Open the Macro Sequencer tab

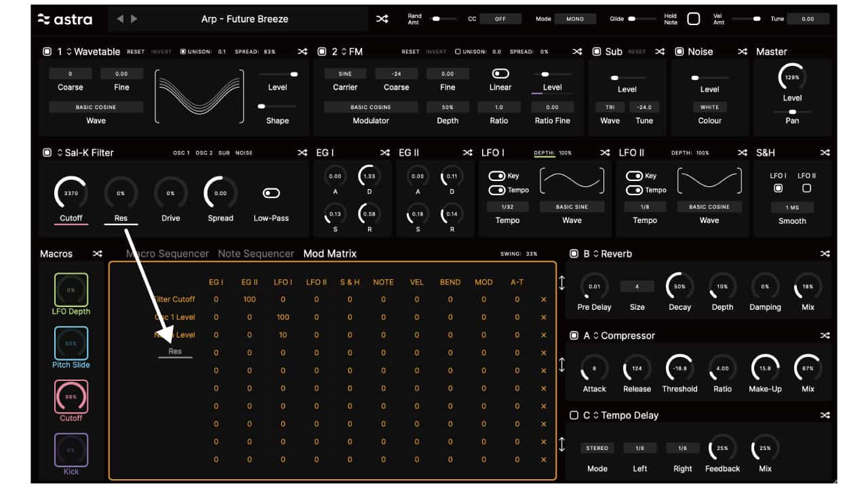click(x=166, y=253)
